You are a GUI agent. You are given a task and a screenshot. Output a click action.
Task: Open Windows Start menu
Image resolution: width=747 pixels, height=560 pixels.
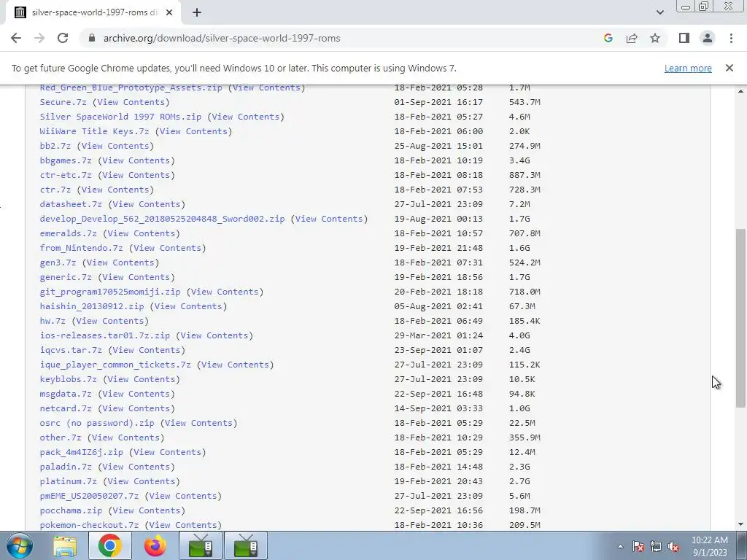[20, 545]
